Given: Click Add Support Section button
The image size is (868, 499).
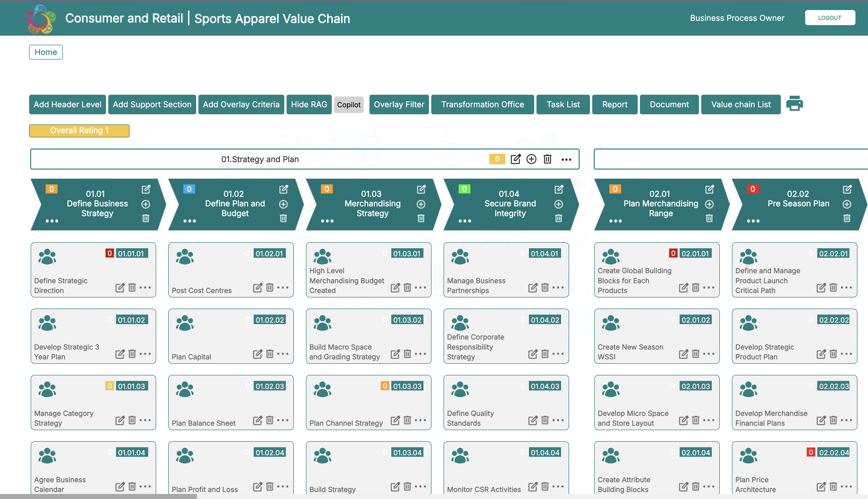Looking at the screenshot, I should coord(152,105).
